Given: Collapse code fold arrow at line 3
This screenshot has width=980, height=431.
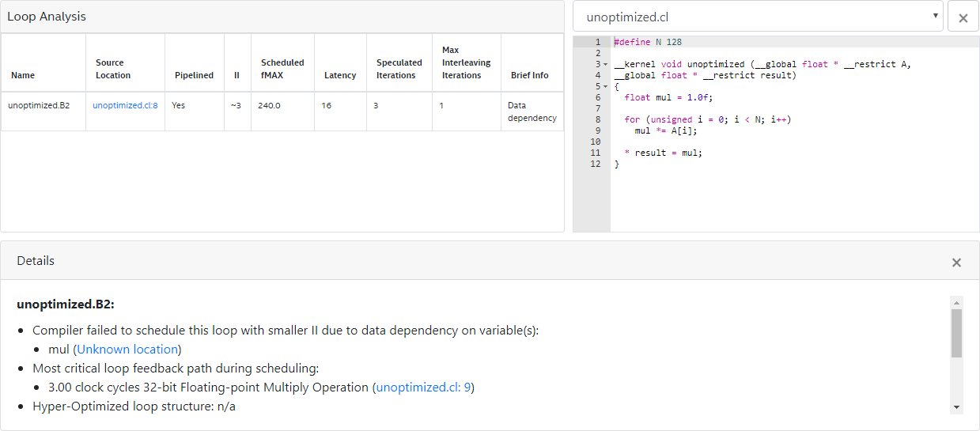Looking at the screenshot, I should coord(605,65).
